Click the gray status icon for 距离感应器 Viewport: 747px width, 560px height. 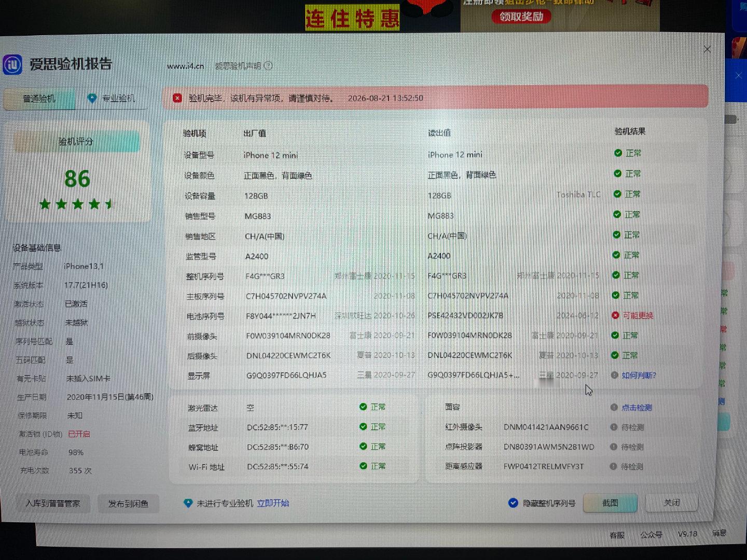click(x=613, y=467)
